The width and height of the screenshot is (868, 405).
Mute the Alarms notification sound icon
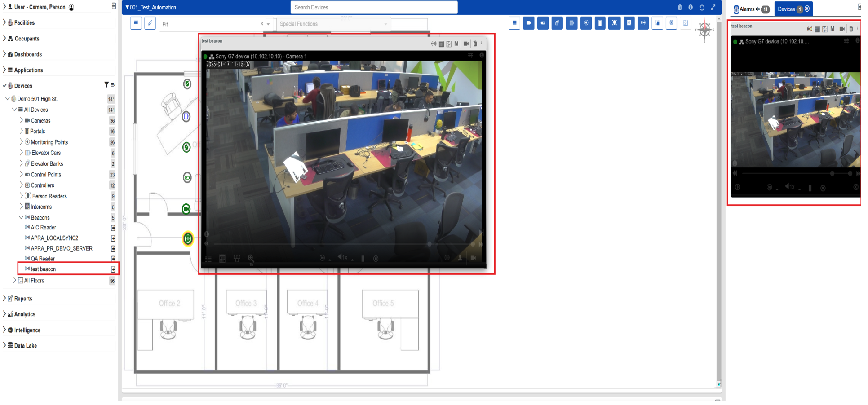(758, 9)
